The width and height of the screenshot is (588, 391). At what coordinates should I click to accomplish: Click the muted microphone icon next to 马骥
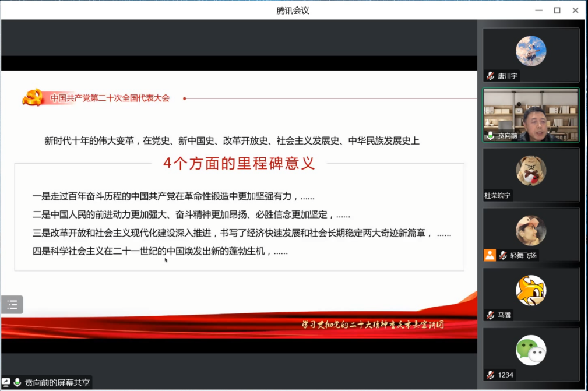click(491, 315)
